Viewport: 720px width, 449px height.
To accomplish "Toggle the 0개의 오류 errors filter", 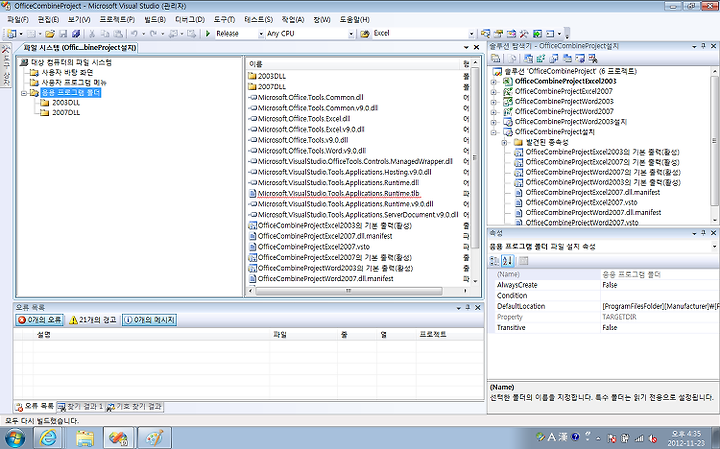I will 39,320.
